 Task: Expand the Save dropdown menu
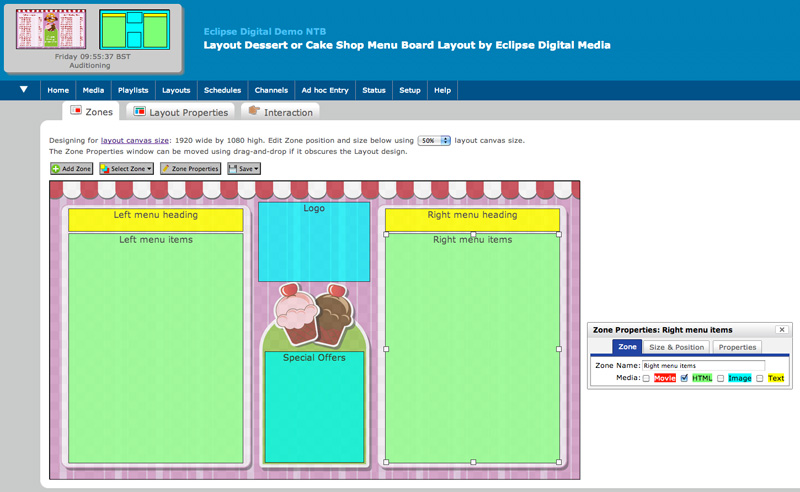click(x=244, y=169)
